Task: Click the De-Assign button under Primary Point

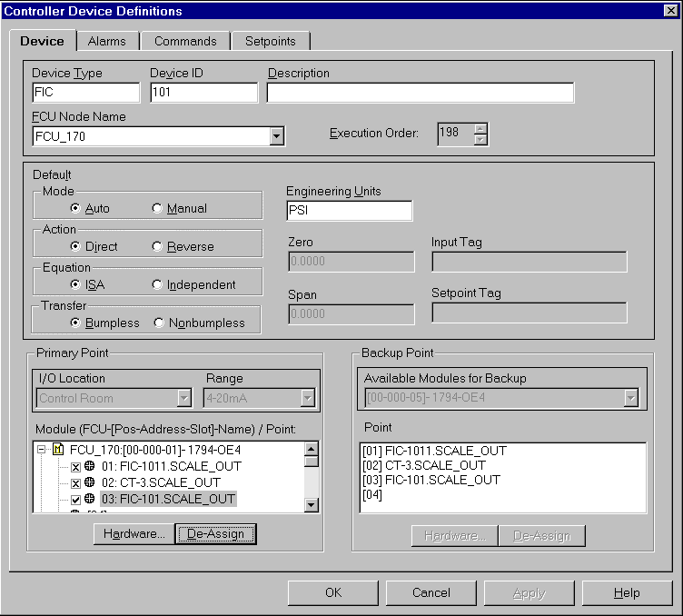Action: click(215, 533)
